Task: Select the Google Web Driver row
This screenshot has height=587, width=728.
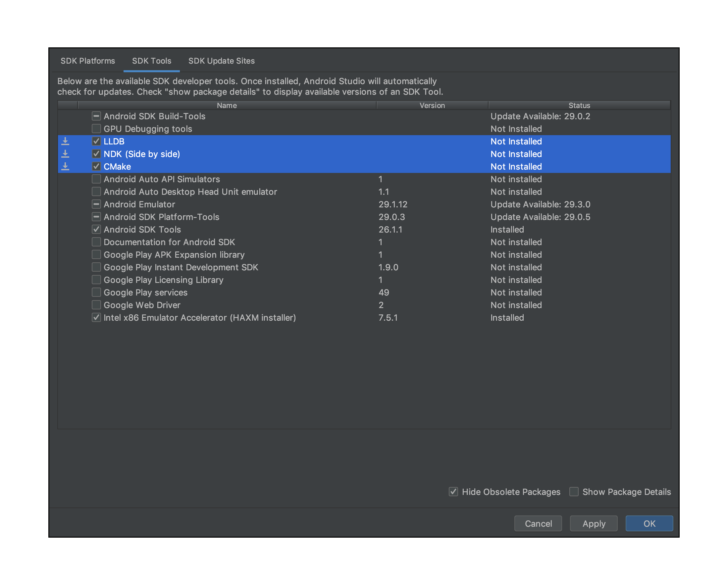Action: [142, 305]
